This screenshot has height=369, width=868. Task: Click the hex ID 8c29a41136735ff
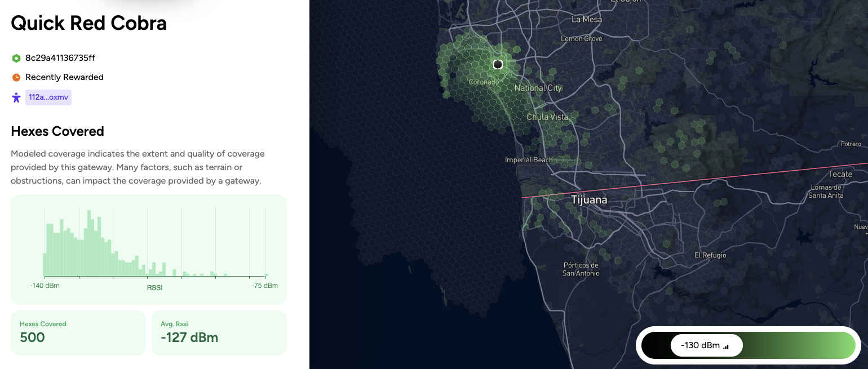60,58
